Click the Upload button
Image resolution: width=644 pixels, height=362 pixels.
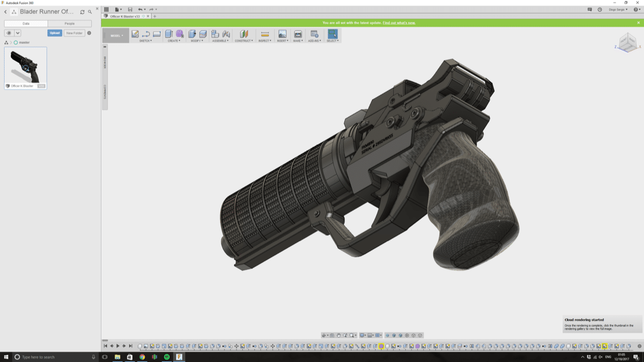point(55,33)
